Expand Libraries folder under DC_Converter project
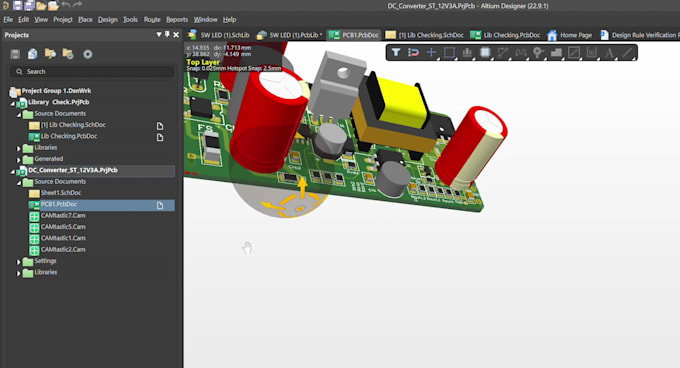This screenshot has width=680, height=368. (x=19, y=273)
